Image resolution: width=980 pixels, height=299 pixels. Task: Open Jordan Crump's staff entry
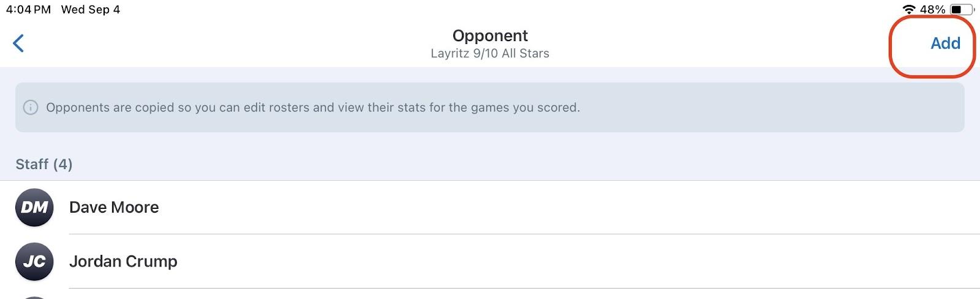tap(490, 262)
